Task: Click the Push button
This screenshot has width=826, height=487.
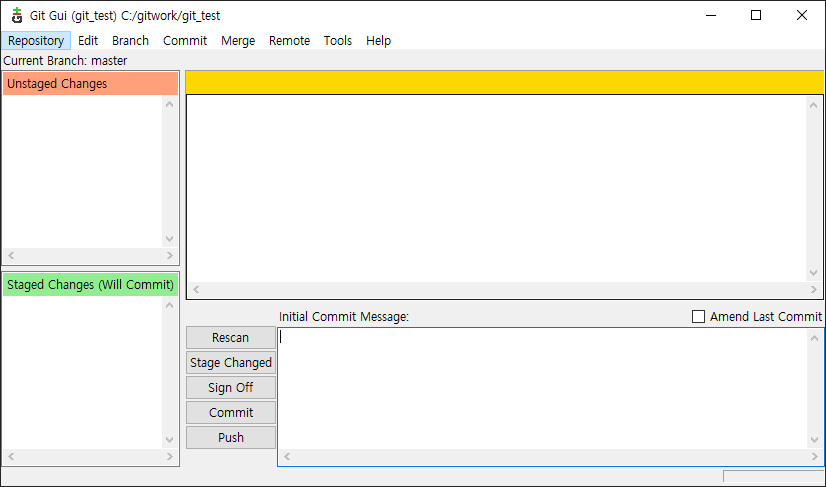Action: tap(231, 437)
